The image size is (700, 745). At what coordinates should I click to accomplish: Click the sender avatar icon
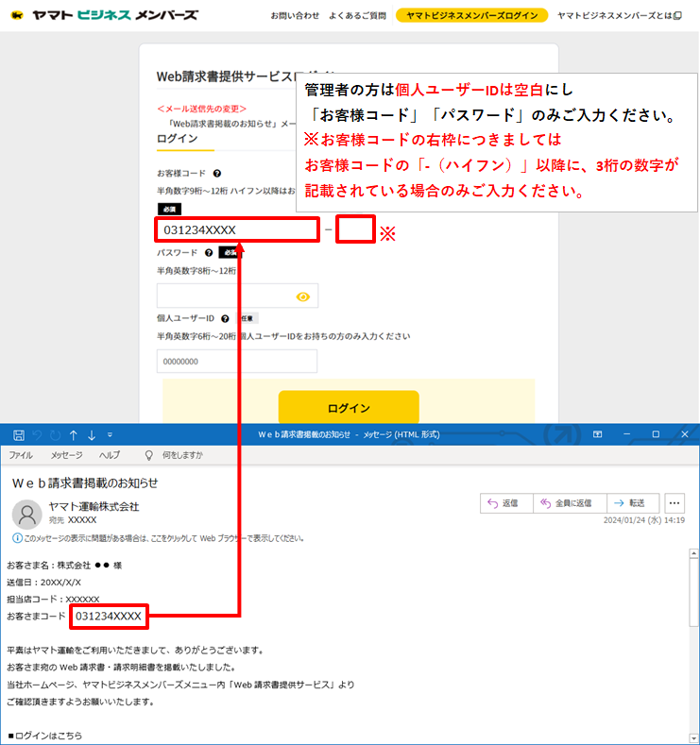tap(26, 514)
